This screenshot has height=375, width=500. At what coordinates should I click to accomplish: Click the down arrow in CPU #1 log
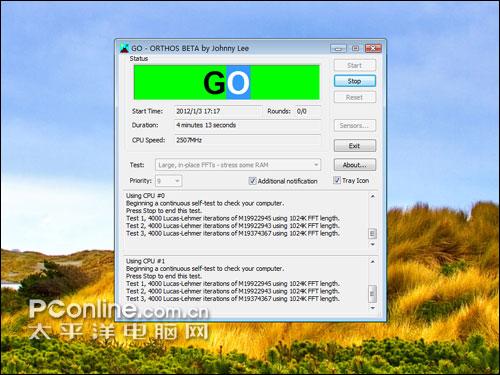(373, 308)
